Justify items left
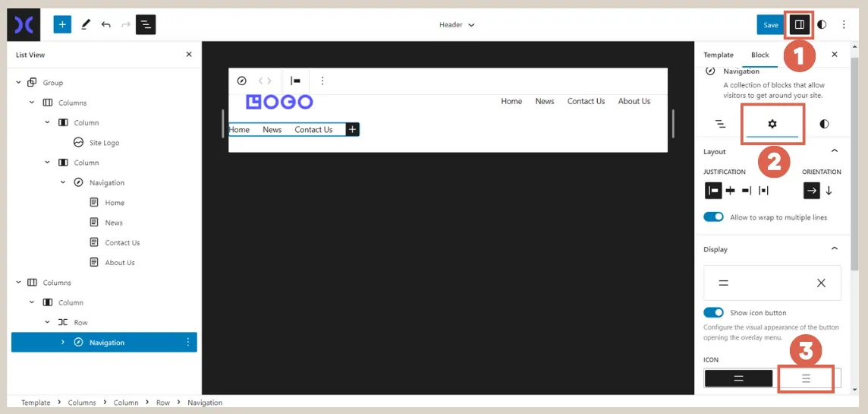Image resolution: width=868 pixels, height=414 pixels. [x=713, y=191]
